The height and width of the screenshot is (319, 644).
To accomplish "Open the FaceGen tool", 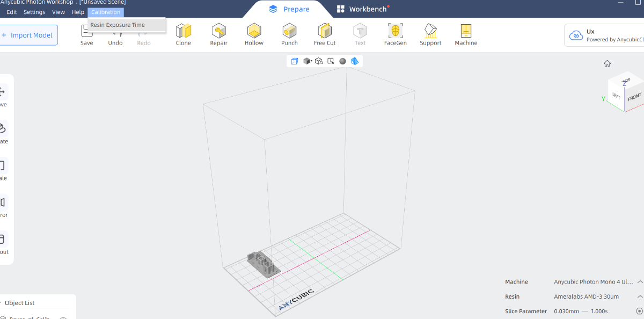I will click(x=396, y=35).
